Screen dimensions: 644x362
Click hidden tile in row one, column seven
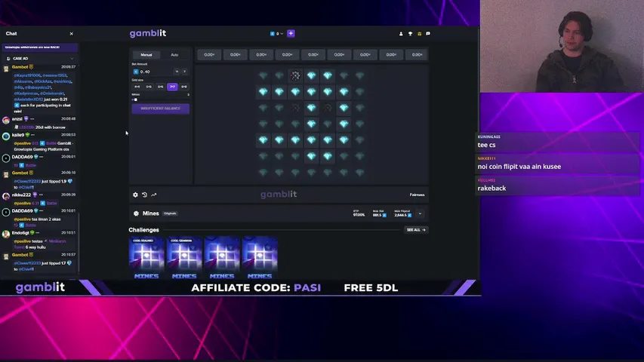coord(360,75)
